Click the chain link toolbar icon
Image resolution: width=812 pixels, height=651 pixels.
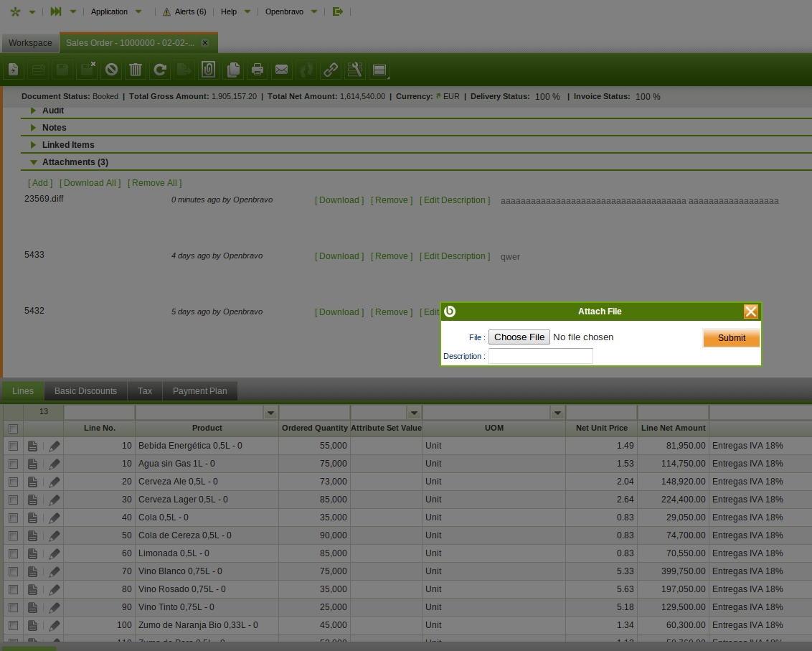point(330,70)
